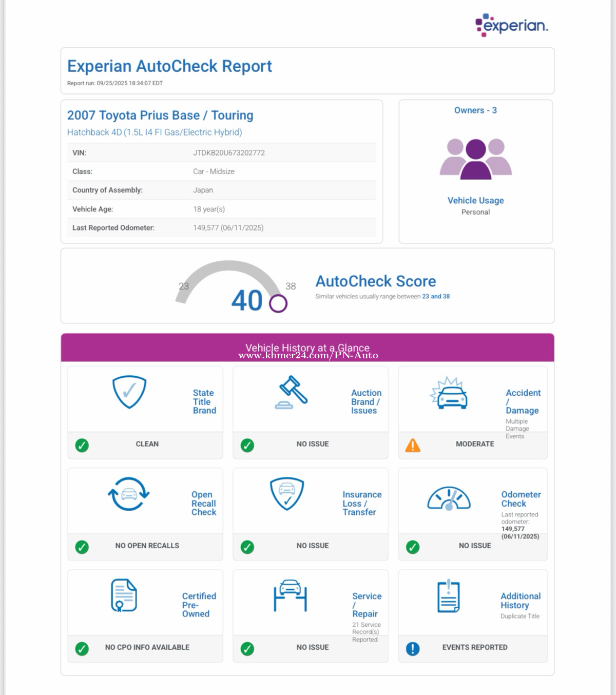Click the Additional History clipboard icon

click(449, 596)
